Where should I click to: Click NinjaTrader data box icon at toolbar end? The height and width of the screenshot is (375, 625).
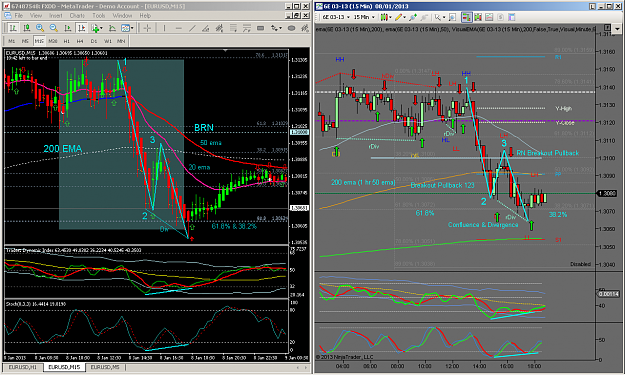pos(512,17)
